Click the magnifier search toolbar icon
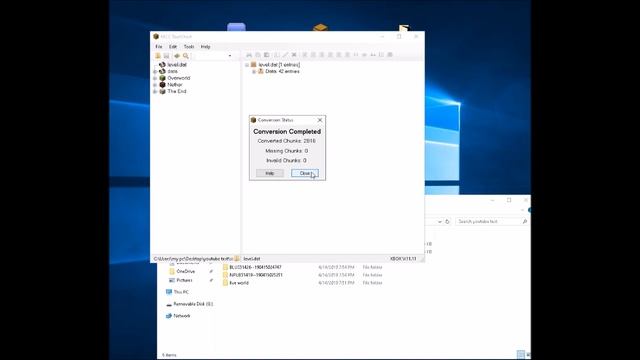Image resolution: width=640 pixels, height=360 pixels. click(186, 56)
